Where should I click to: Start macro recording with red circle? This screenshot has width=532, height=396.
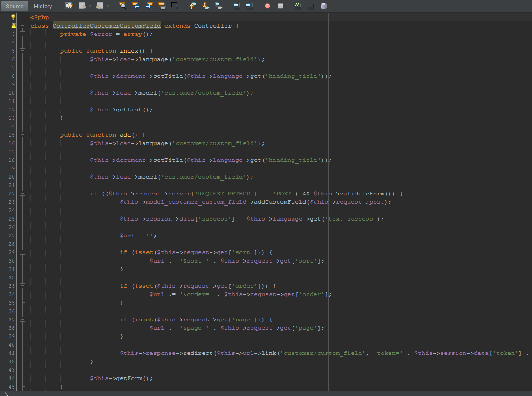pos(267,6)
